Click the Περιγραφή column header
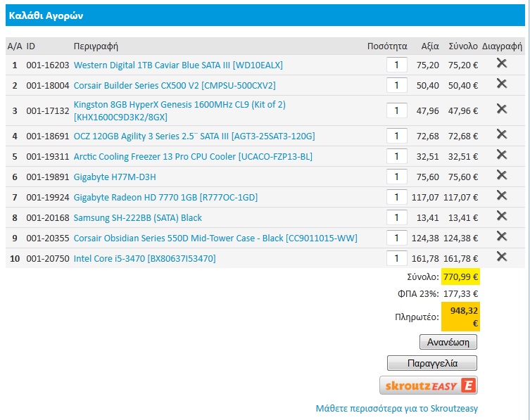The height and width of the screenshot is (420, 530). coord(96,46)
